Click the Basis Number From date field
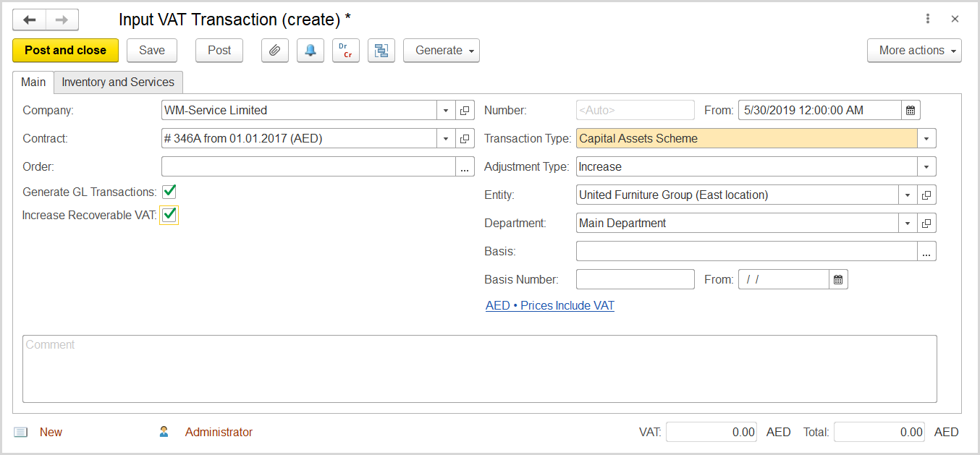Image resolution: width=980 pixels, height=455 pixels. 783,279
